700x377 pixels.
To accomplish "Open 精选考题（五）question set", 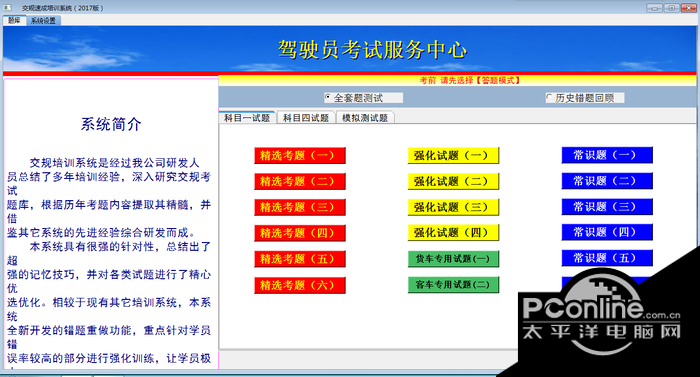I will tap(300, 259).
